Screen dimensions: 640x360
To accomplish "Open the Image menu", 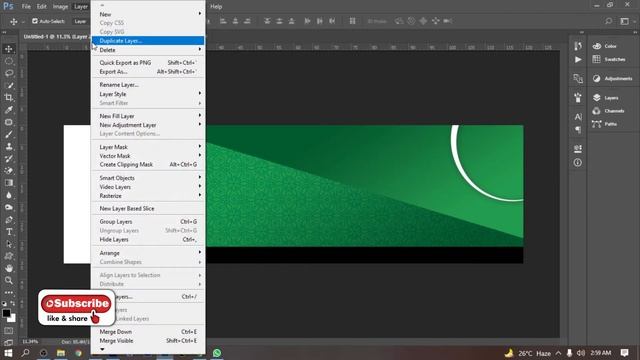I will (60, 7).
